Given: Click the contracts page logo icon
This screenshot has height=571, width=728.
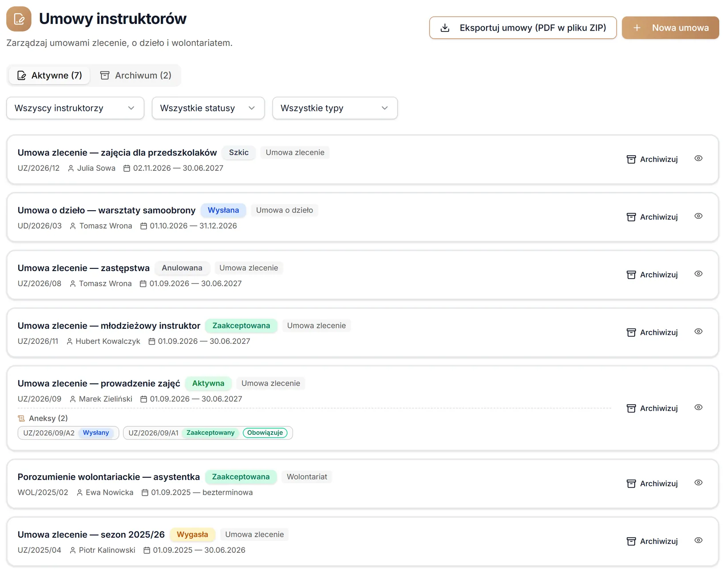Looking at the screenshot, I should click(19, 19).
